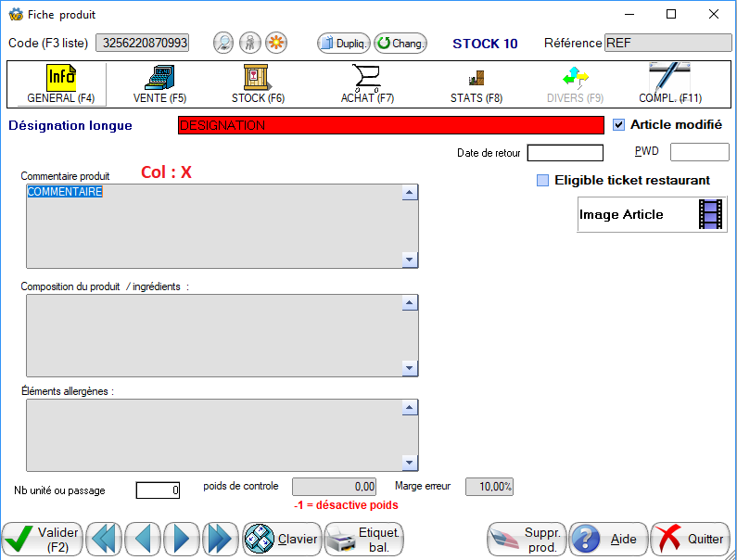Open the ACHAT (F7) tab

pyautogui.click(x=367, y=83)
